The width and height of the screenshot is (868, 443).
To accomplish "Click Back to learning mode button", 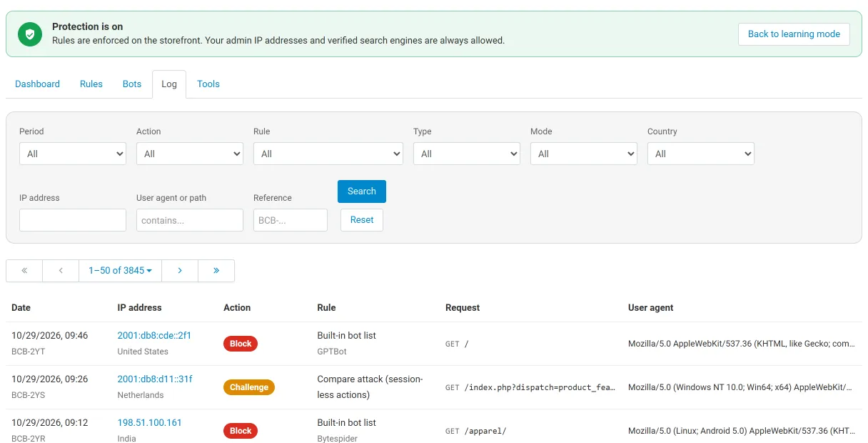I will (794, 34).
